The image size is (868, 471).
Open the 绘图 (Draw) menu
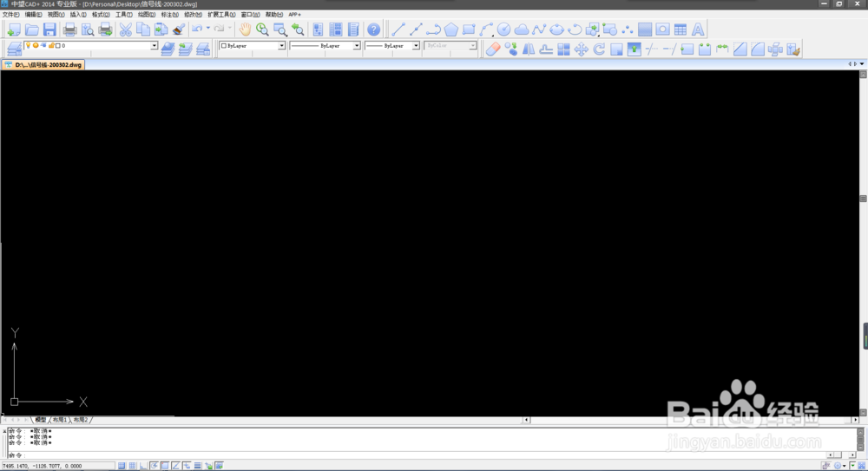coord(147,15)
